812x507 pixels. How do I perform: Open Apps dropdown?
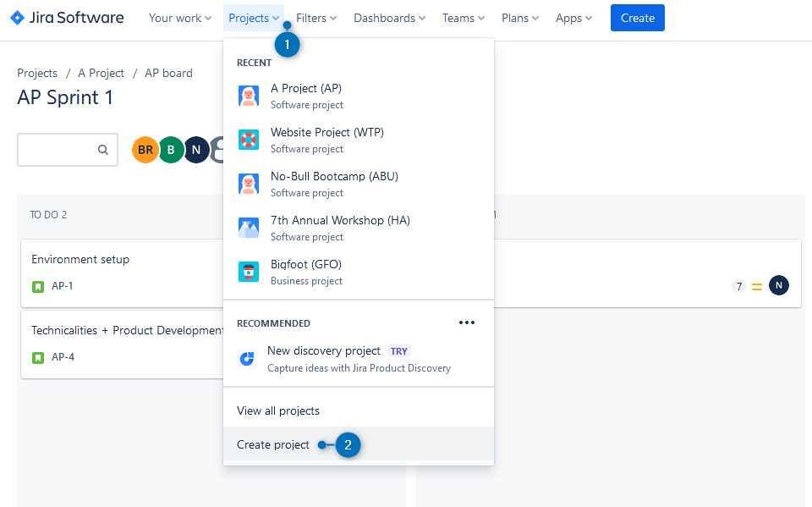click(x=573, y=18)
